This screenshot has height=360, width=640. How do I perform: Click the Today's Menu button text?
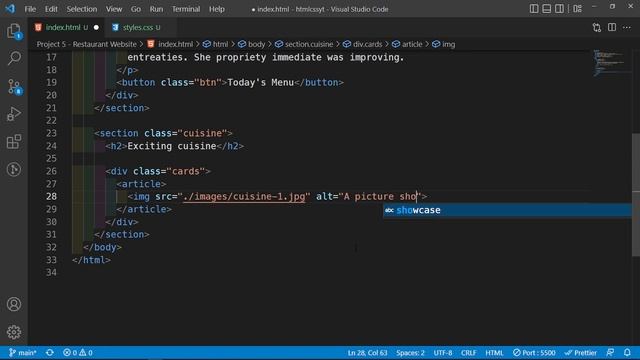[x=260, y=82]
